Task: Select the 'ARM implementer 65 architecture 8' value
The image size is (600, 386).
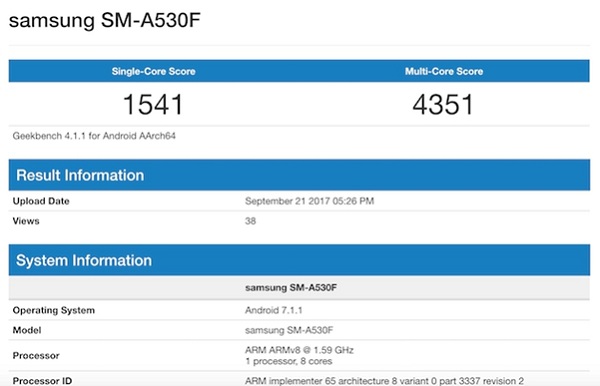Action: tap(384, 381)
